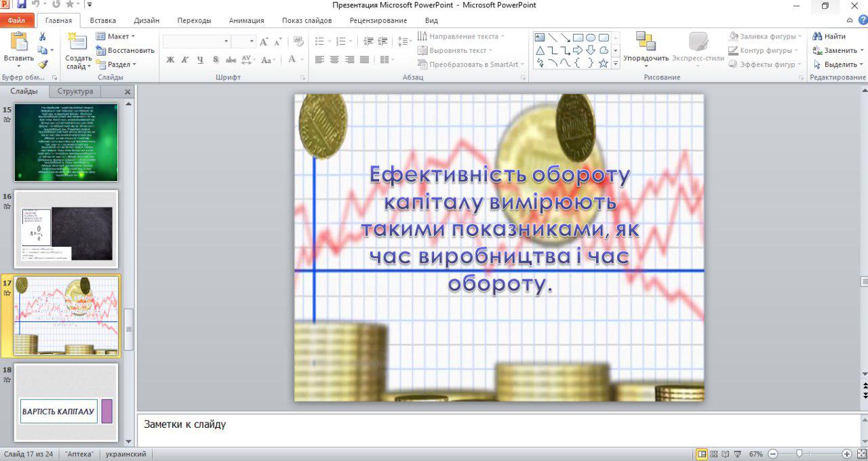Select the left brace shape

coord(578,63)
